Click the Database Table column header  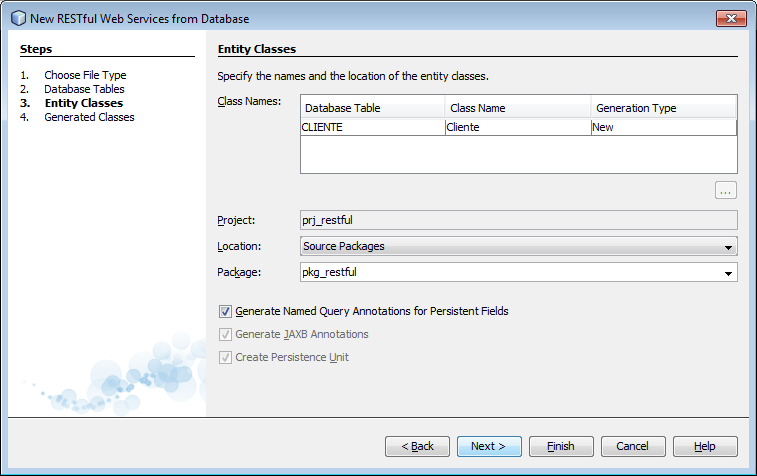click(372, 108)
